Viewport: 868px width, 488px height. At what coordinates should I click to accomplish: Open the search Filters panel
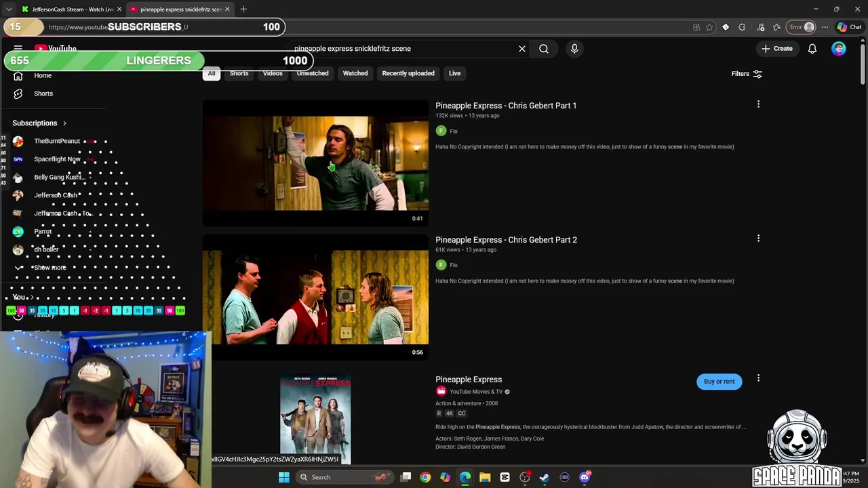(747, 74)
